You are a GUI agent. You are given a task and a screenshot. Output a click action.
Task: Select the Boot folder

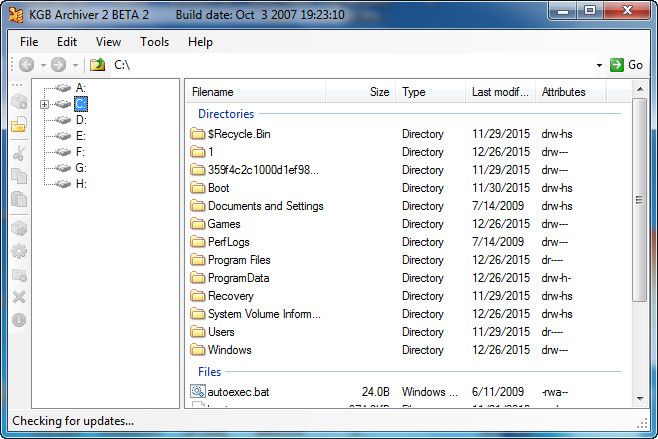219,188
